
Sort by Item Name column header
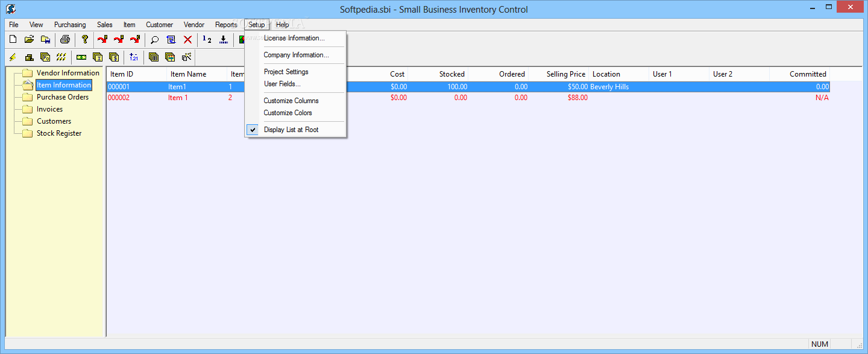197,74
